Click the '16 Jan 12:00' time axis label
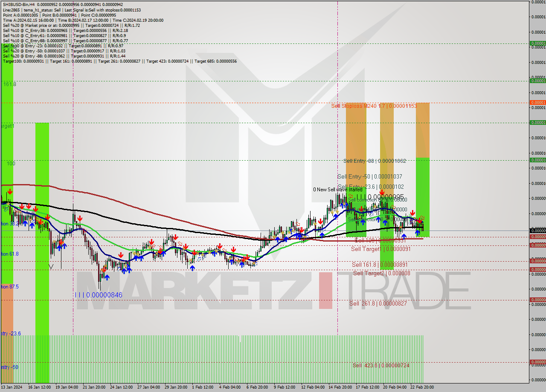Image resolution: width=546 pixels, height=392 pixels. [x=39, y=387]
